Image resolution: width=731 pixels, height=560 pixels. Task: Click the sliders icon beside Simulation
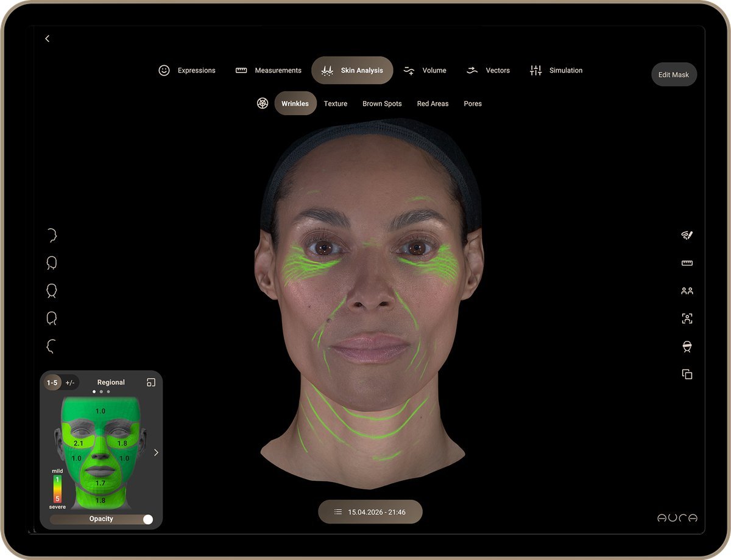click(x=535, y=71)
